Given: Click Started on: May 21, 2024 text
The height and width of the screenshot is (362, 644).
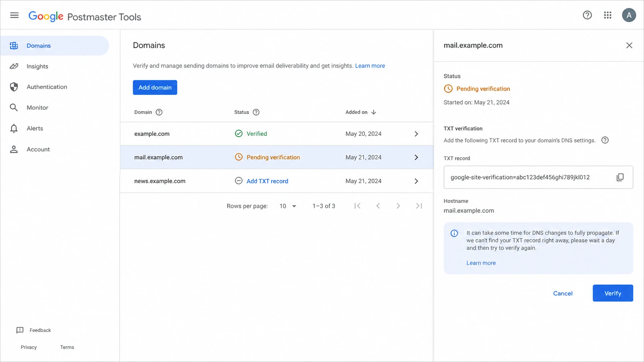Looking at the screenshot, I should click(x=476, y=102).
